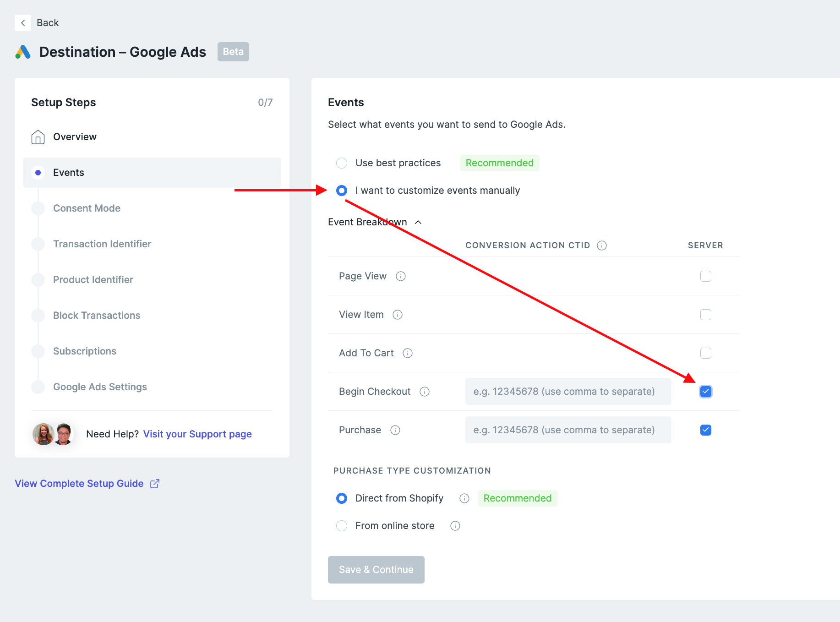
Task: Open the View Complete Setup Guide link
Action: (79, 484)
